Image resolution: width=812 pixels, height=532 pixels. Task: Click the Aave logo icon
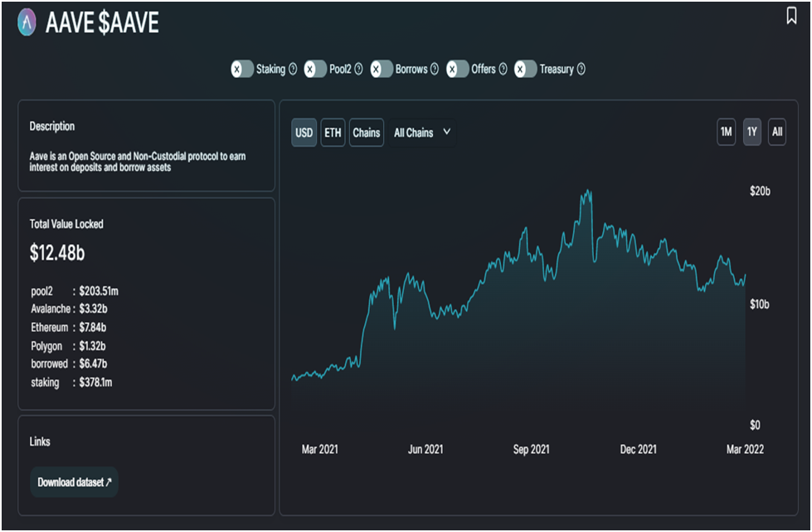(x=28, y=22)
